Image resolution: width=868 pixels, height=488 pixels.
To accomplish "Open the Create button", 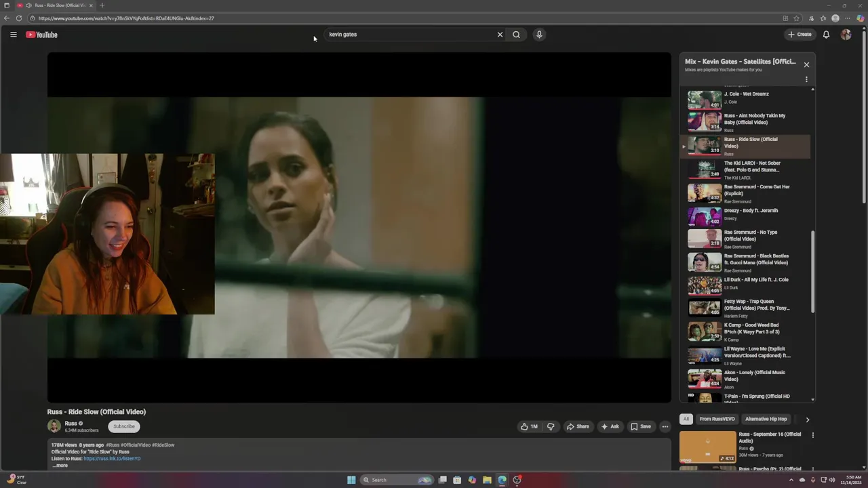I will point(800,35).
